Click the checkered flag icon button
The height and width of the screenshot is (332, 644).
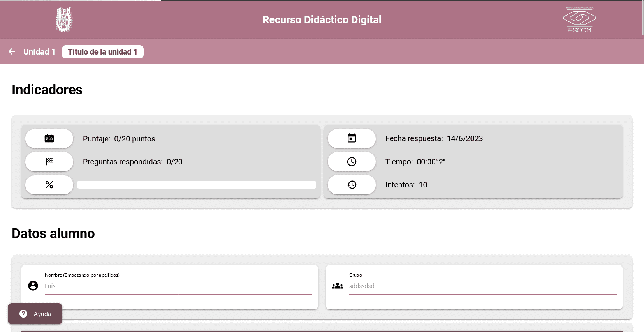(x=49, y=162)
